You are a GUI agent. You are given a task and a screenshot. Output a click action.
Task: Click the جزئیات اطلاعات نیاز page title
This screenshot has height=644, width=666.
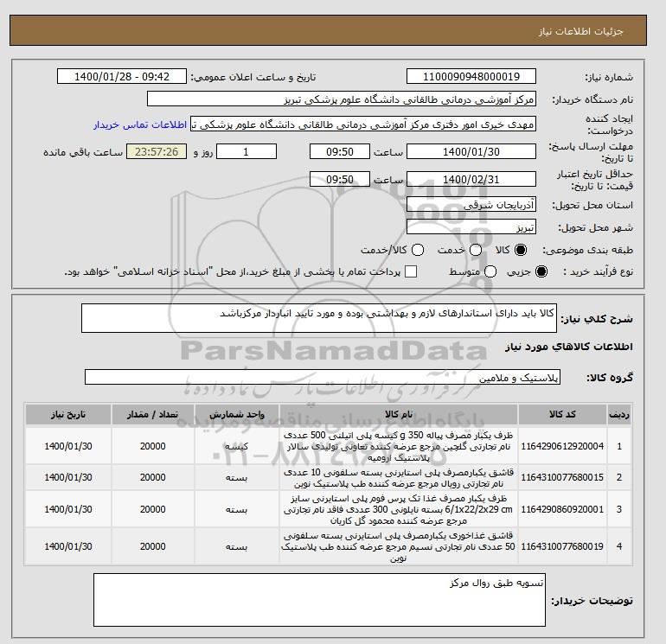coord(580,31)
